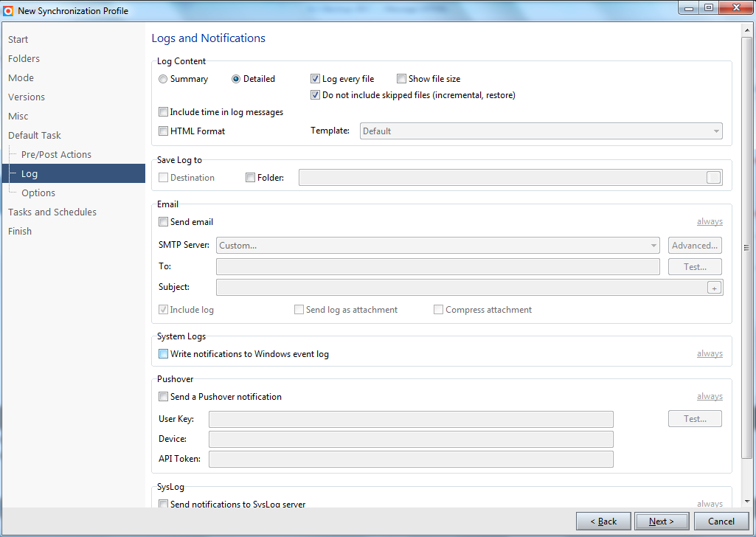Open the Versions section
The width and height of the screenshot is (756, 537).
[x=27, y=97]
